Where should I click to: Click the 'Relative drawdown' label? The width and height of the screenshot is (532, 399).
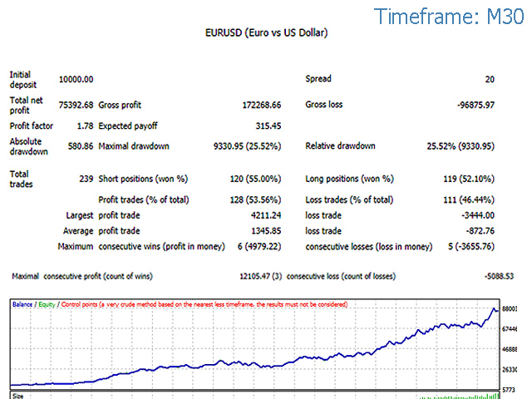coord(340,146)
